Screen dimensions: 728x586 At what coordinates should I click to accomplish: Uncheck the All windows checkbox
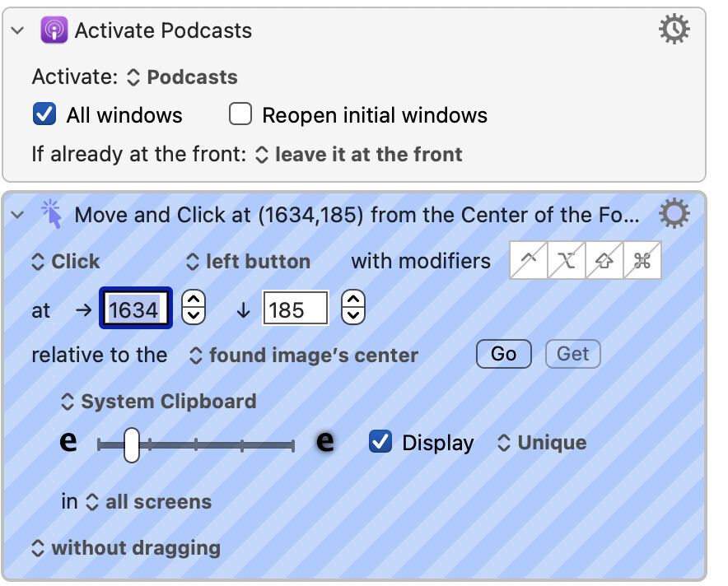[44, 114]
